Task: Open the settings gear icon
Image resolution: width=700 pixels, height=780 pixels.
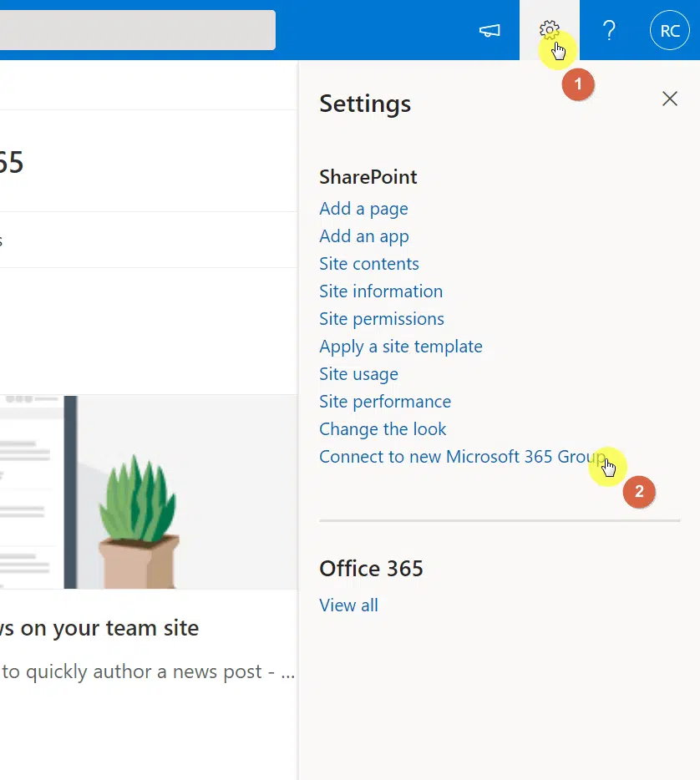Action: (x=550, y=30)
